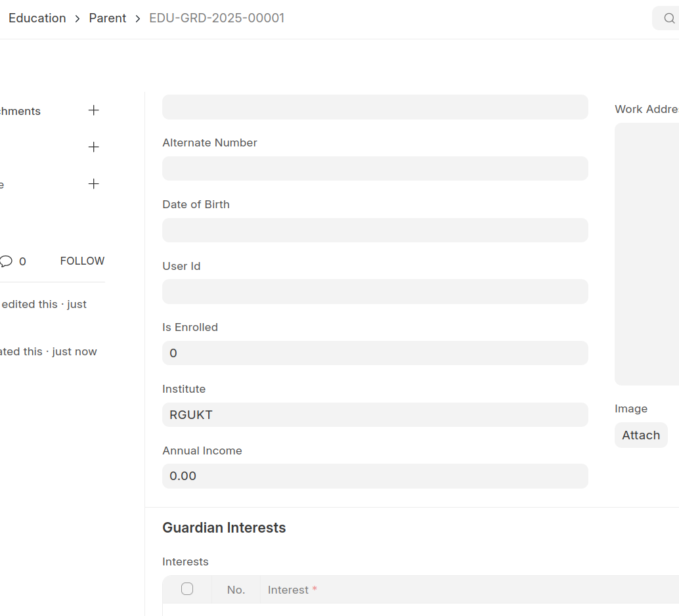
Task: Click the Is Enrolled field showing 0
Action: point(375,353)
